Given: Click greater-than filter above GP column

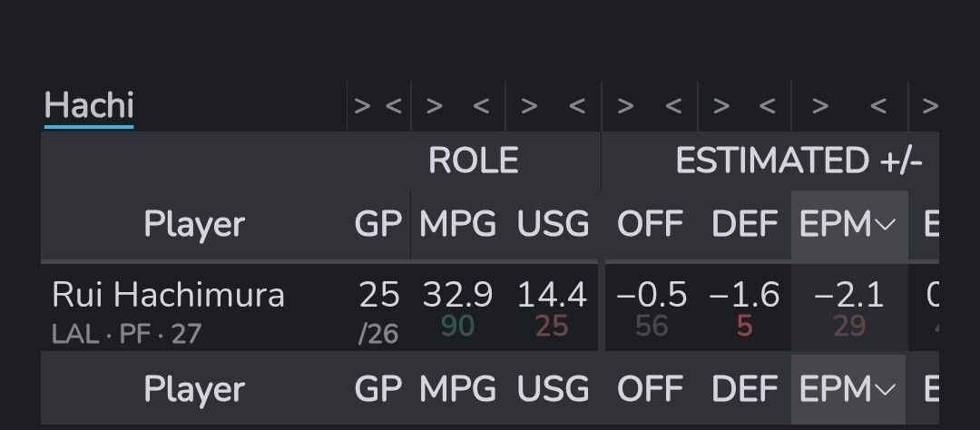Looking at the screenshot, I should point(363,107).
